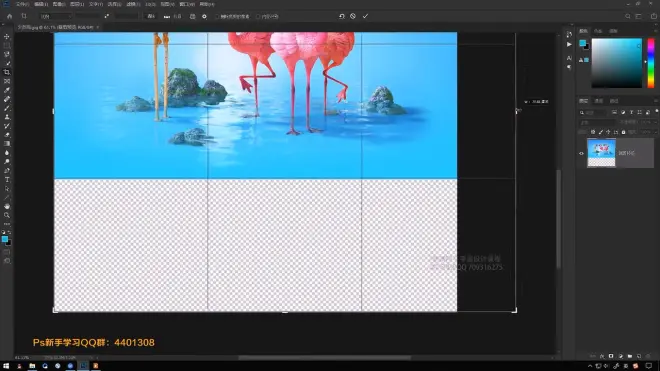Image resolution: width=660 pixels, height=371 pixels.
Task: Select the Gradient tool
Action: [x=7, y=144]
